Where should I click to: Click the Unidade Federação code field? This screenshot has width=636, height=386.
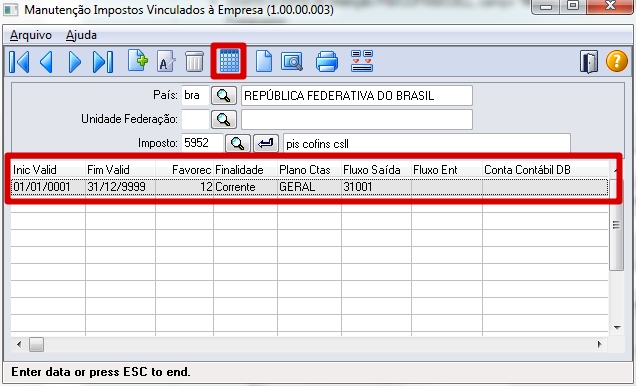[x=195, y=119]
